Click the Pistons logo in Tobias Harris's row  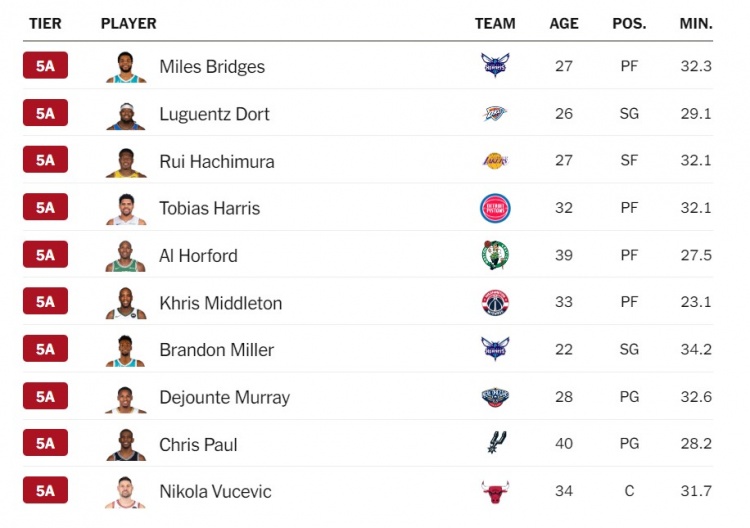click(x=494, y=208)
